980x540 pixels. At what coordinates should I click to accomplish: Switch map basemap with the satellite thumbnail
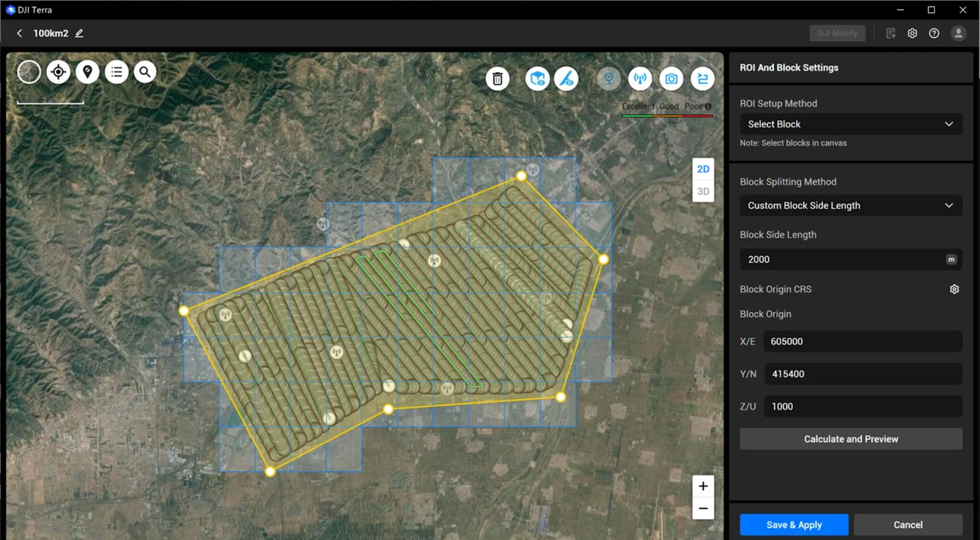[29, 72]
